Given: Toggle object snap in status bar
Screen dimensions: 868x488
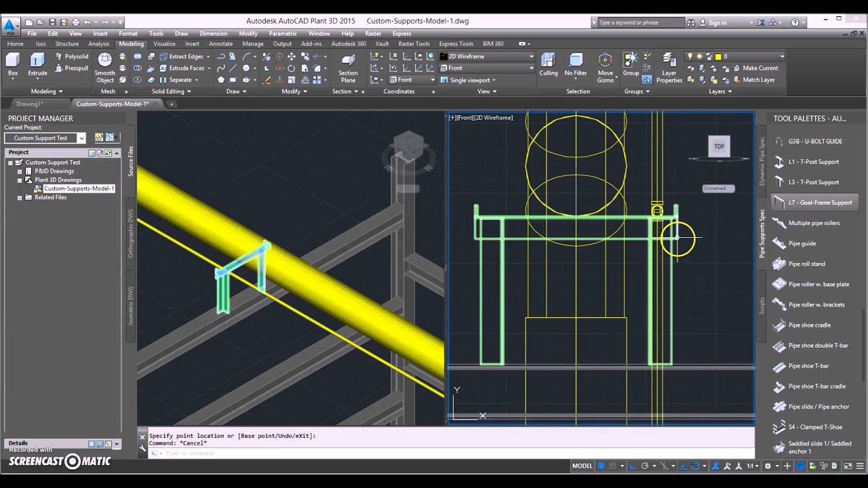Looking at the screenshot, I should pyautogui.click(x=695, y=466).
